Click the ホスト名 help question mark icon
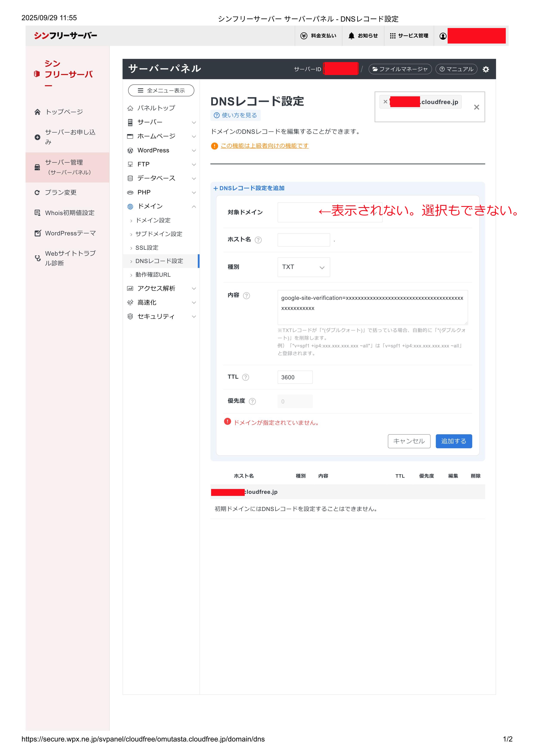This screenshot has height=756, width=534. click(258, 240)
